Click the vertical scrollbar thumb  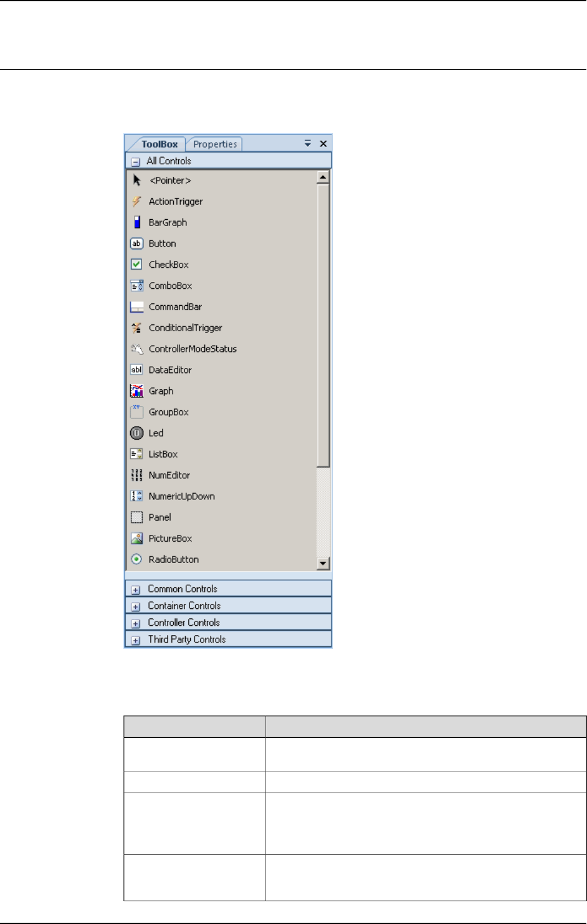pos(323,325)
